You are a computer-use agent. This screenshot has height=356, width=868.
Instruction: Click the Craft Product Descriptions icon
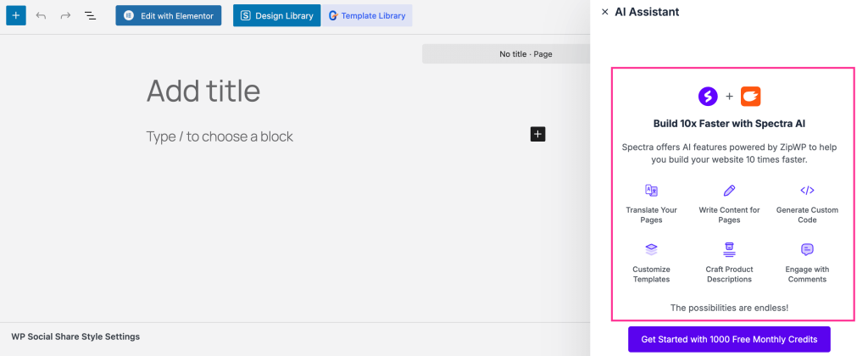(729, 250)
